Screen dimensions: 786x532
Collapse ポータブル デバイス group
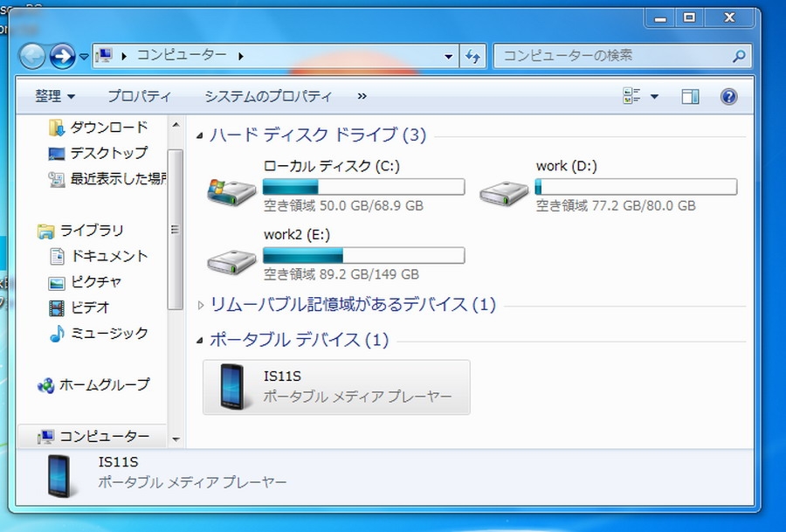[200, 341]
